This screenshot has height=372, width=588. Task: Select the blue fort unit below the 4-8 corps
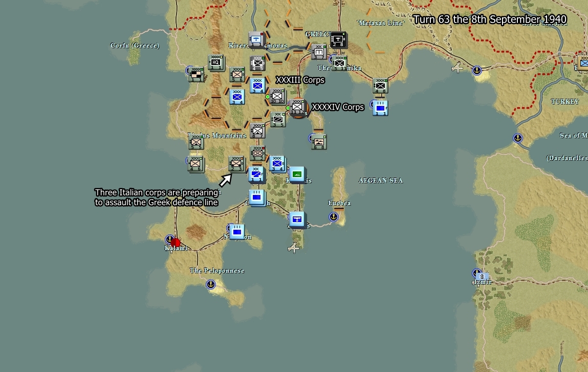tap(380, 108)
